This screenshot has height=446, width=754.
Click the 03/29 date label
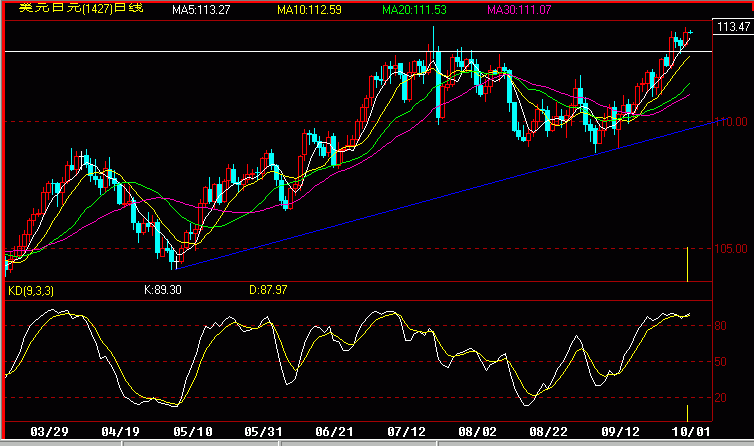coord(49,431)
